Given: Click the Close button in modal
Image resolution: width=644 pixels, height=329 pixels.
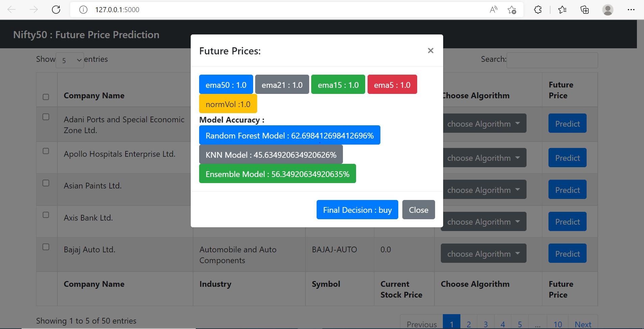Looking at the screenshot, I should tap(419, 210).
